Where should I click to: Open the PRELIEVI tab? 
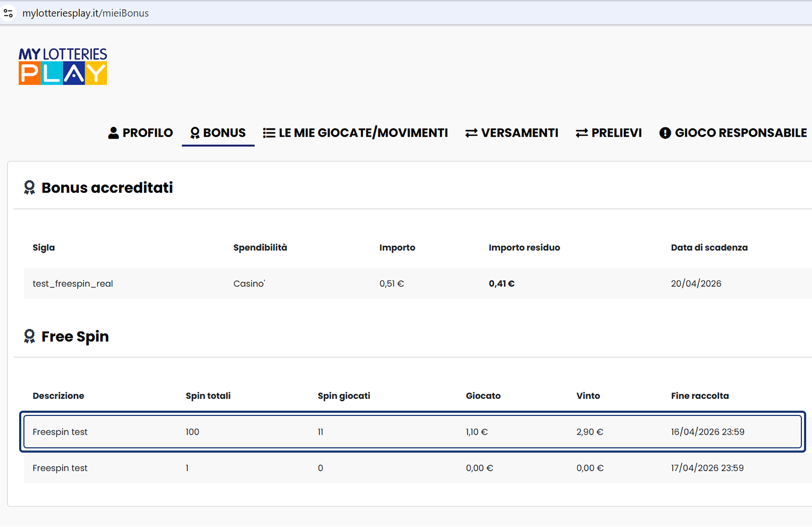click(616, 133)
